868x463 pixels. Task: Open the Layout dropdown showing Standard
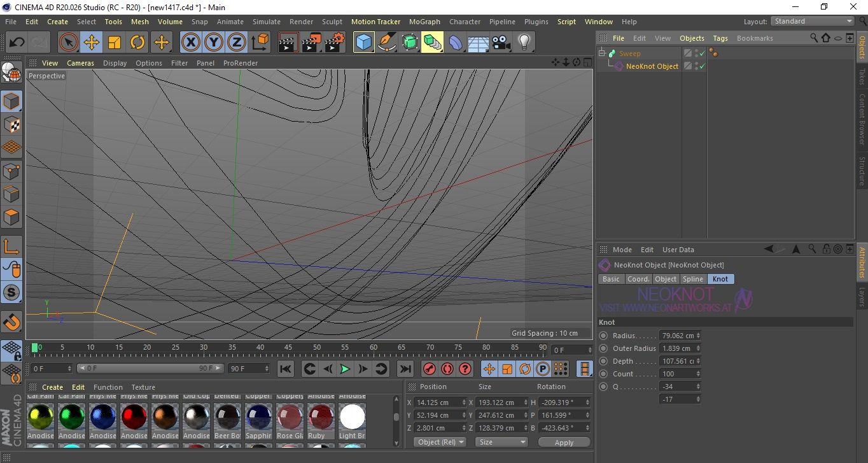click(813, 21)
